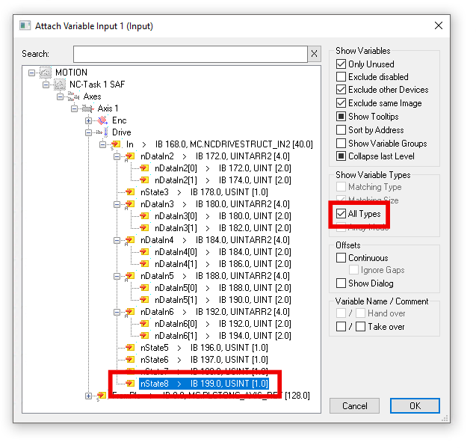The height and width of the screenshot is (448, 476).
Task: Select nDataIn6[1] IB 194.0 row
Action: tap(223, 336)
